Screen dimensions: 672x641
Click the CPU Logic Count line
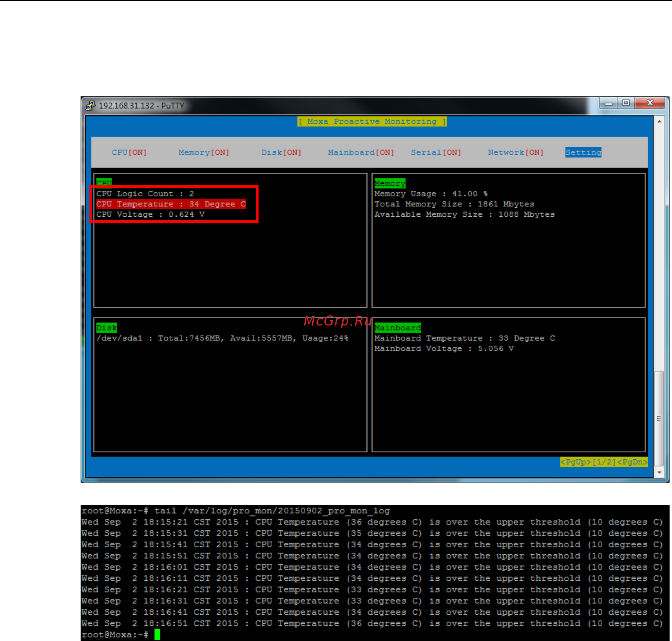tap(145, 194)
